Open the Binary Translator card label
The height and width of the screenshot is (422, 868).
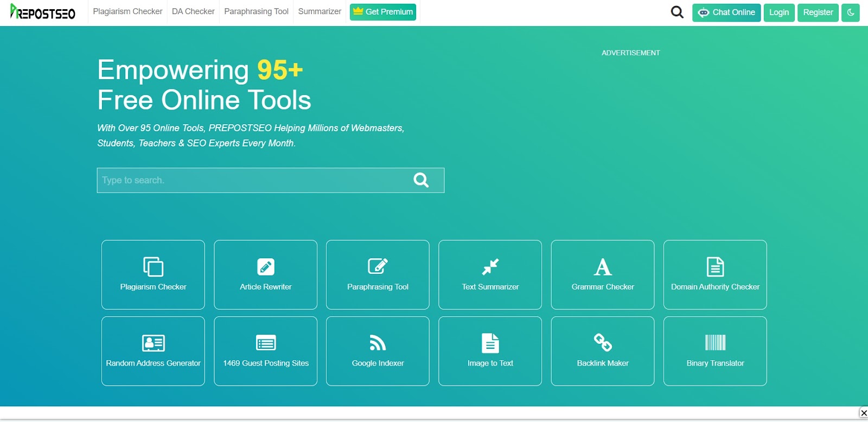(715, 363)
